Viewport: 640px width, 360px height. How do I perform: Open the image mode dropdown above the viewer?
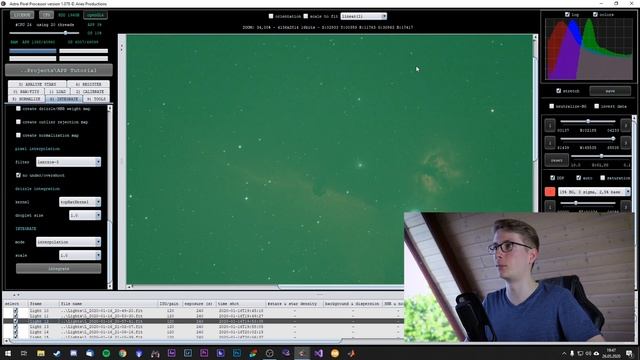click(x=363, y=16)
